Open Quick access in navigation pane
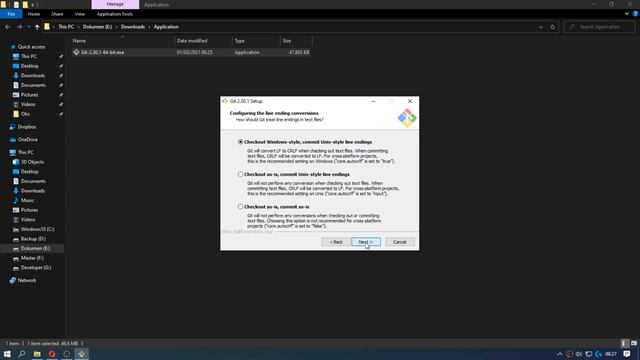 pyautogui.click(x=31, y=47)
